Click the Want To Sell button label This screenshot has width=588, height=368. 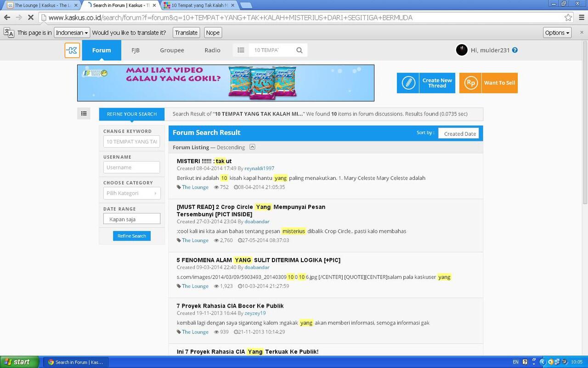499,83
